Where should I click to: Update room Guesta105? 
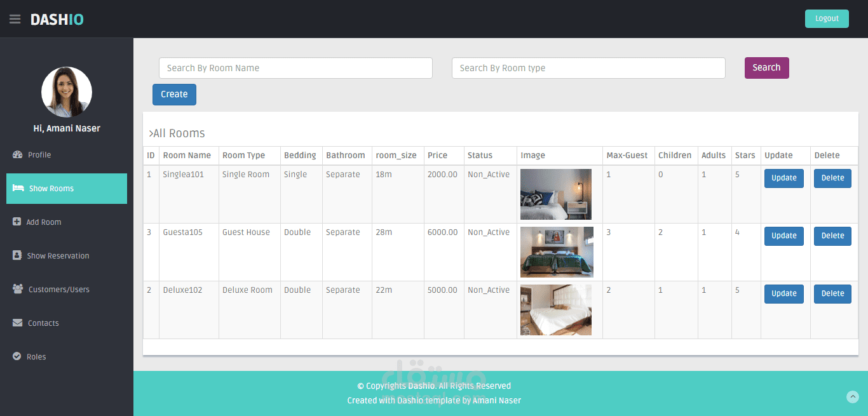click(x=784, y=236)
